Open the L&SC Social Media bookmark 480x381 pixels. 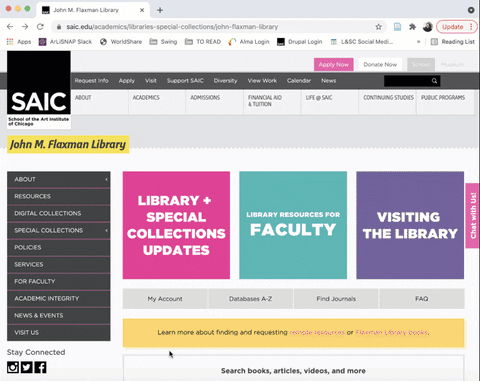click(362, 42)
